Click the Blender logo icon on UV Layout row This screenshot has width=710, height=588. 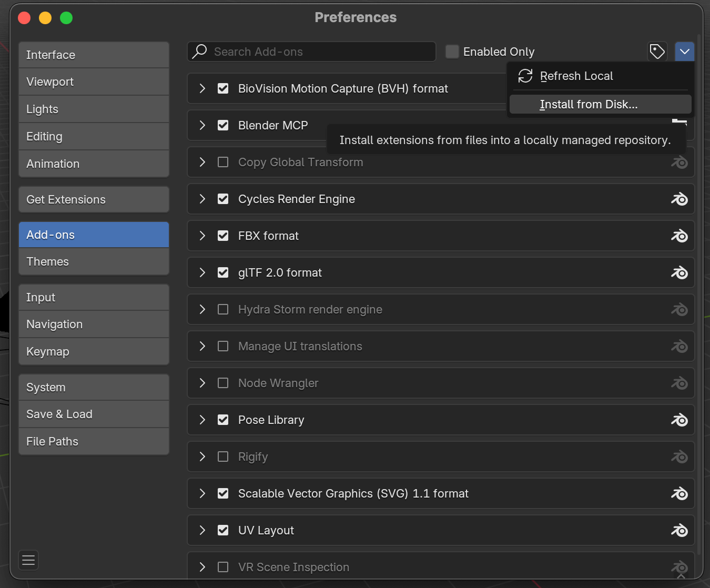click(x=679, y=531)
